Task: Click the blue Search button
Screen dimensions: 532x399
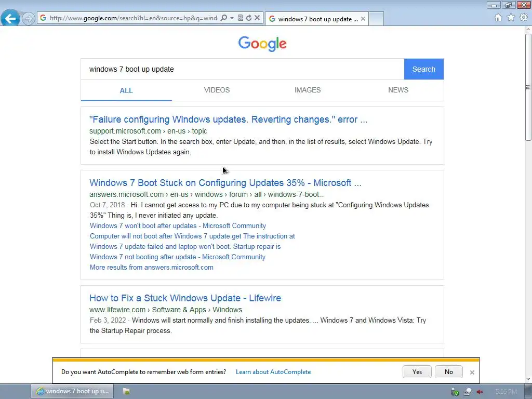Action: tap(424, 69)
